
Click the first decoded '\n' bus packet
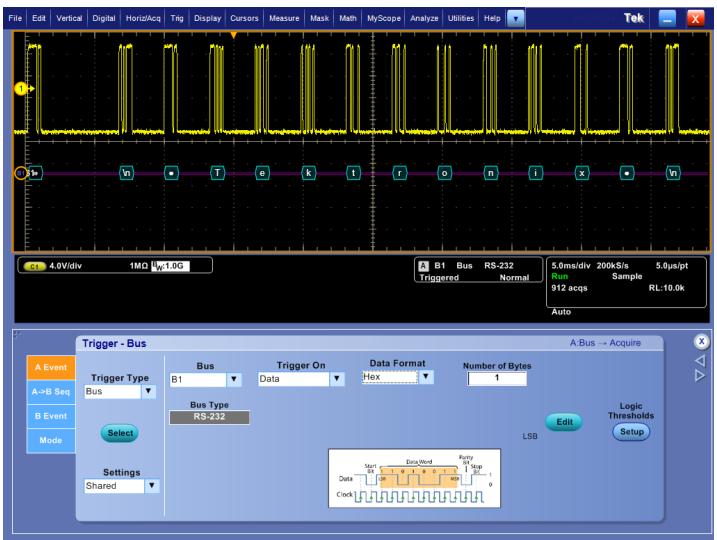(x=126, y=173)
